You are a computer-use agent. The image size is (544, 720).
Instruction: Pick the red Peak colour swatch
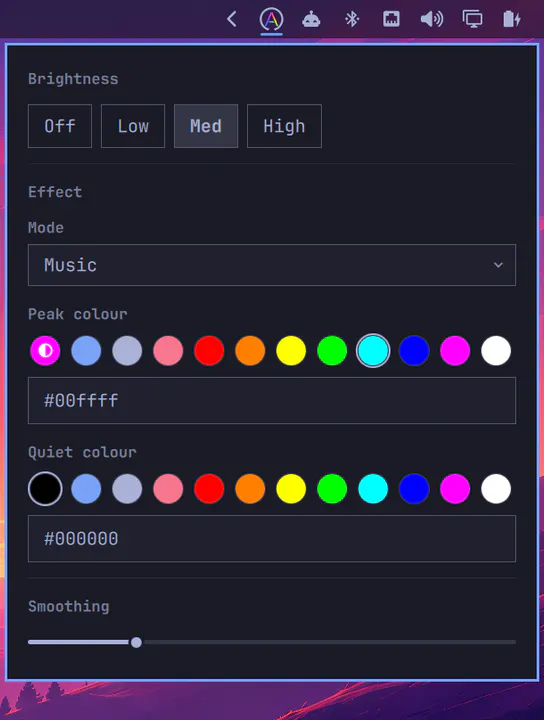(209, 351)
